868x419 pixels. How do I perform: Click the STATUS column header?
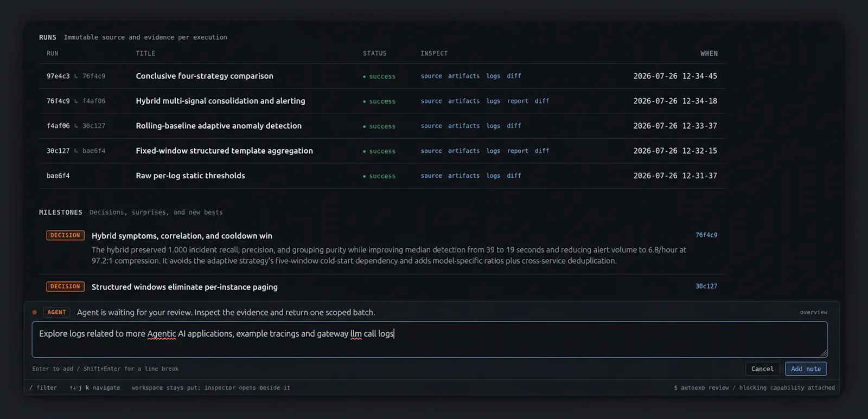tap(375, 54)
